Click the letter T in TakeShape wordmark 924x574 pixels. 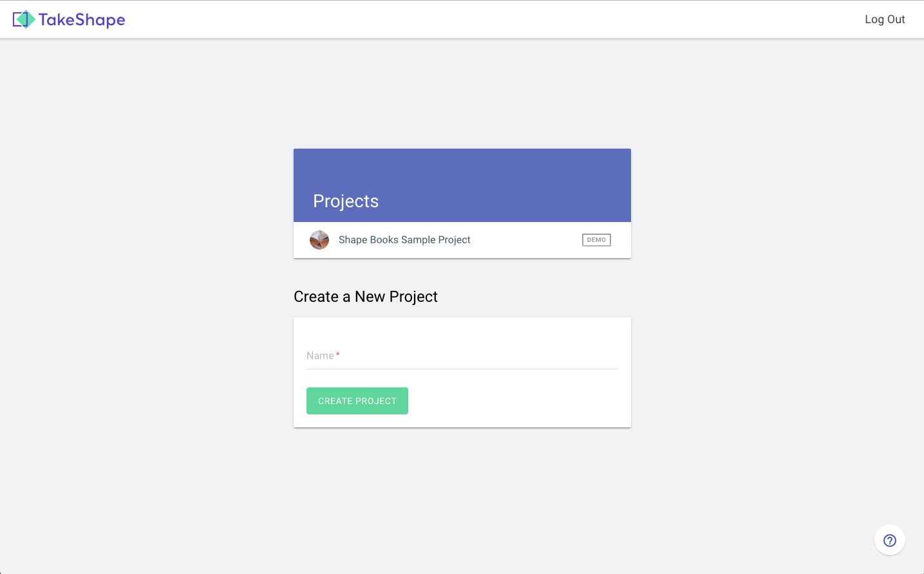click(44, 20)
